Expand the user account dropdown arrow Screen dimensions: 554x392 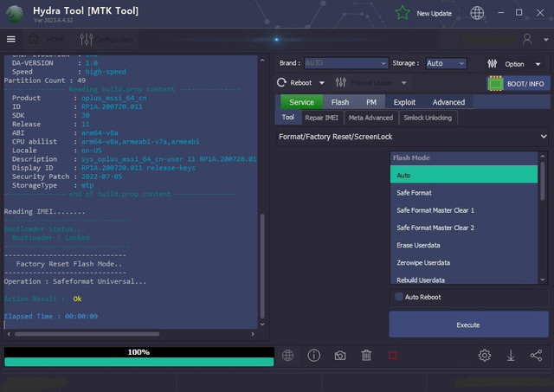(x=546, y=40)
